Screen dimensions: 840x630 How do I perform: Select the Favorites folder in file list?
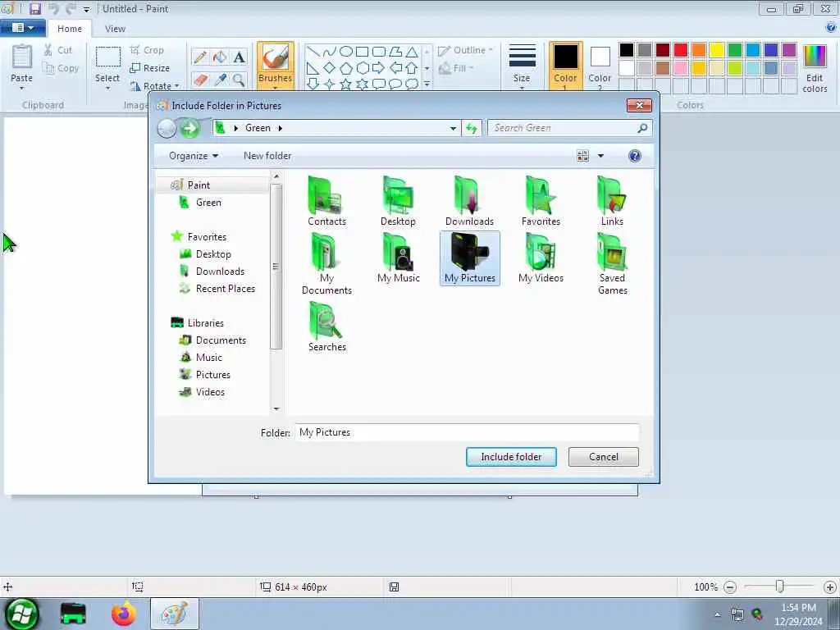541,202
